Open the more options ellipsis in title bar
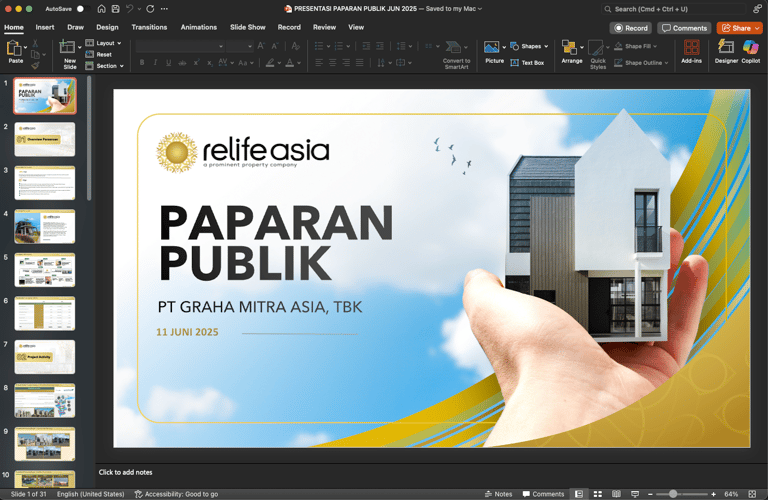Screen dimensions: 768x500 [164, 9]
